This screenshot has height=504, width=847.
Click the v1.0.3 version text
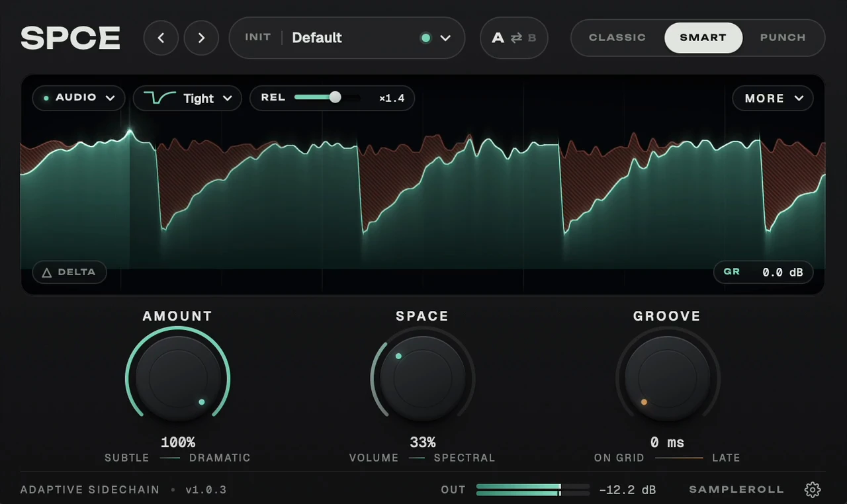click(206, 489)
